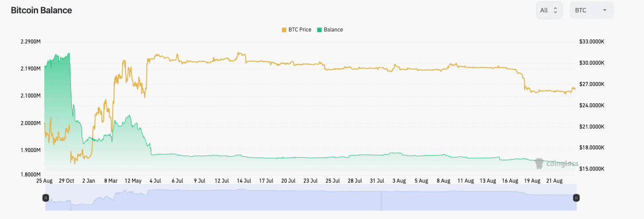Click the 29 Oct x-axis label
This screenshot has height=219, width=644.
[67, 181]
